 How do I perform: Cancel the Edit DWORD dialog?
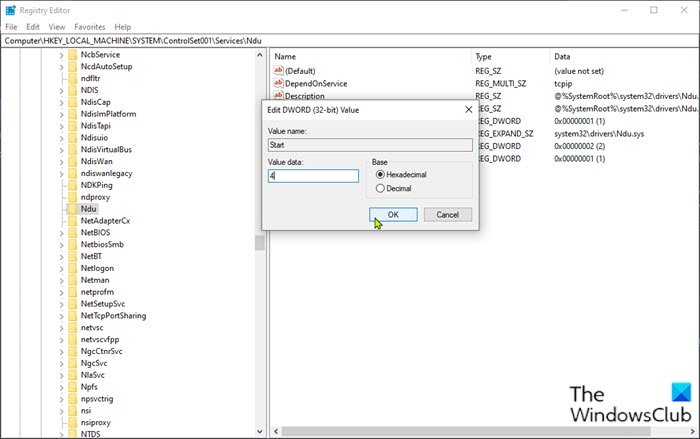point(447,215)
